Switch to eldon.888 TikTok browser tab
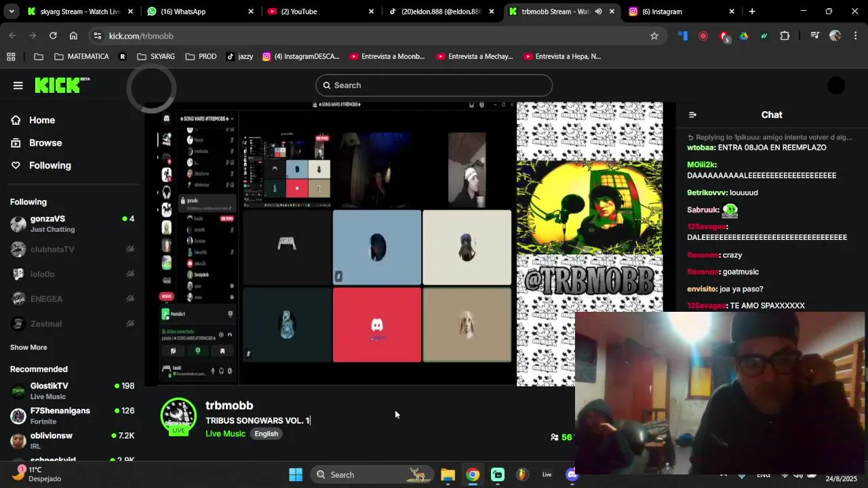This screenshot has width=868, height=488. point(441,12)
